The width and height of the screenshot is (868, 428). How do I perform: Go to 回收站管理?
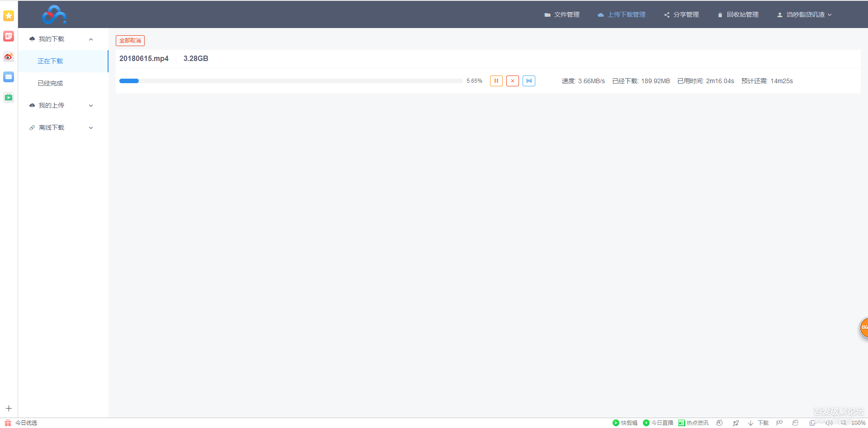[x=738, y=14]
